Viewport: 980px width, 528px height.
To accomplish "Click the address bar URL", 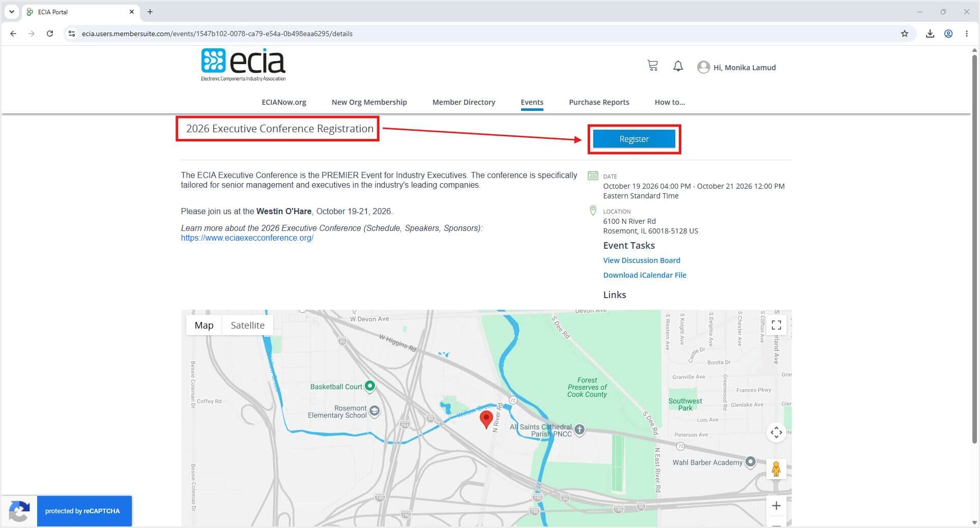I will 217,34.
